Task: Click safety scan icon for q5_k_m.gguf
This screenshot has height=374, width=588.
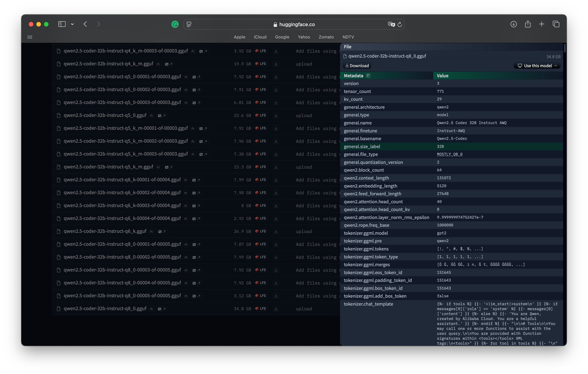Action: pos(158,167)
